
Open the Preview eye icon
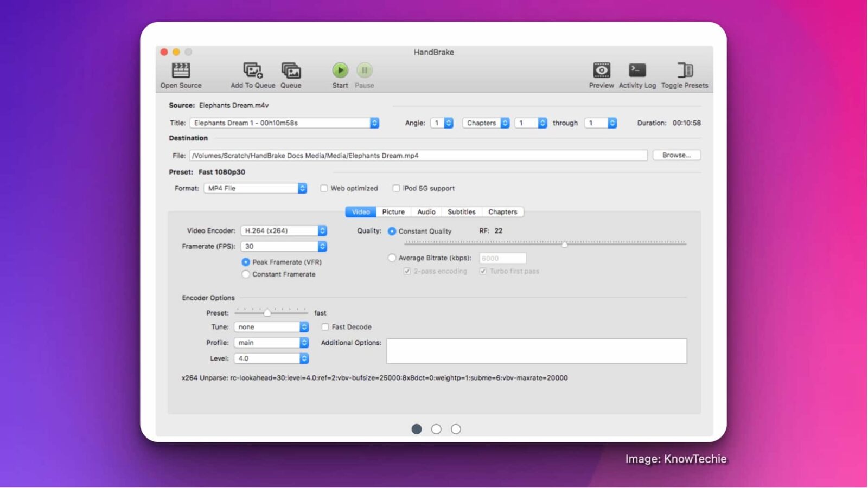coord(601,70)
